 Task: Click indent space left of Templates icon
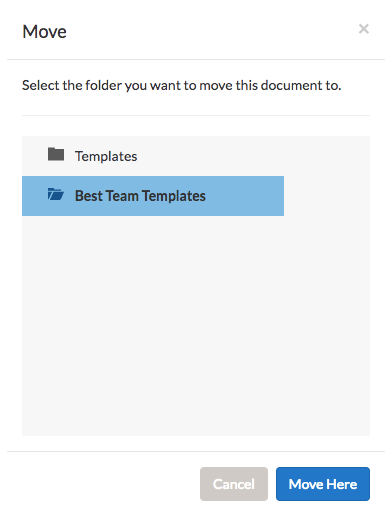(35, 156)
